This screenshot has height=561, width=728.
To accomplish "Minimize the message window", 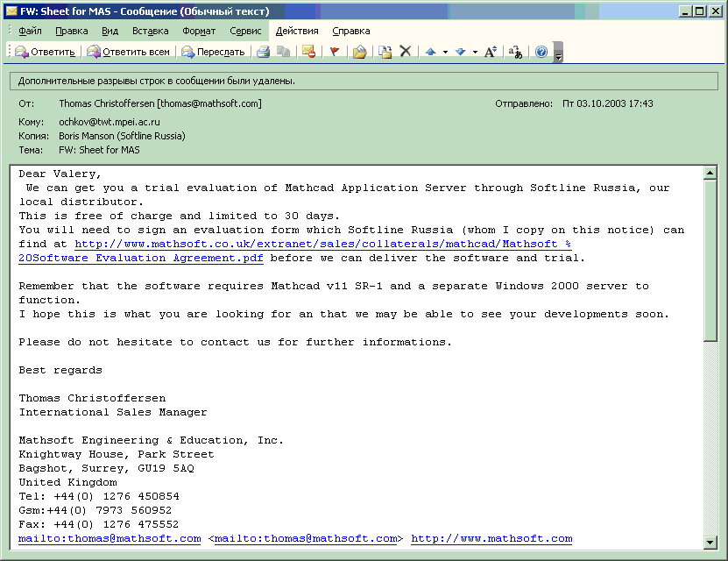I will [685, 11].
